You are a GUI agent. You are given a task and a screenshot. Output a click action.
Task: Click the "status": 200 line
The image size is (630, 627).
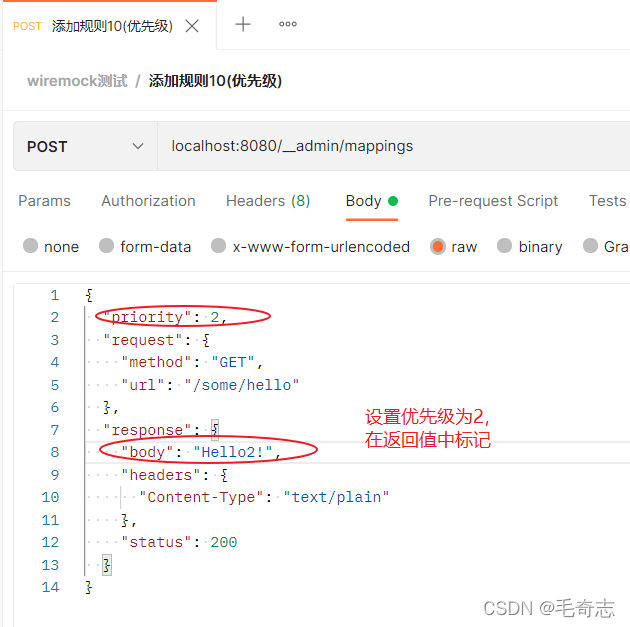179,542
